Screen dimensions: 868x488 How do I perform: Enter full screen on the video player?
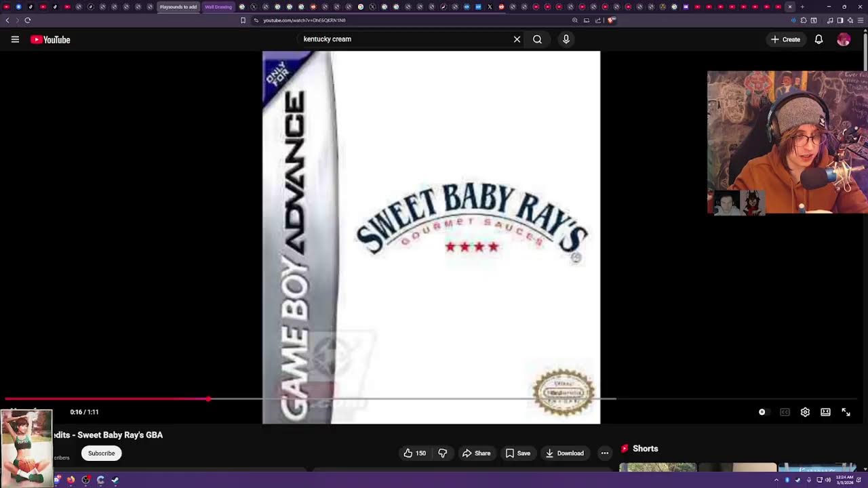[x=846, y=412]
